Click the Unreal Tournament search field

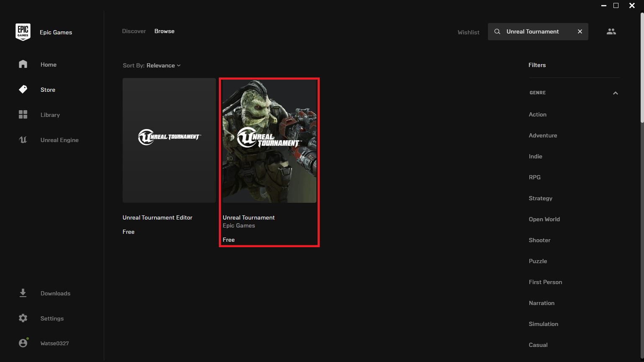[532, 31]
